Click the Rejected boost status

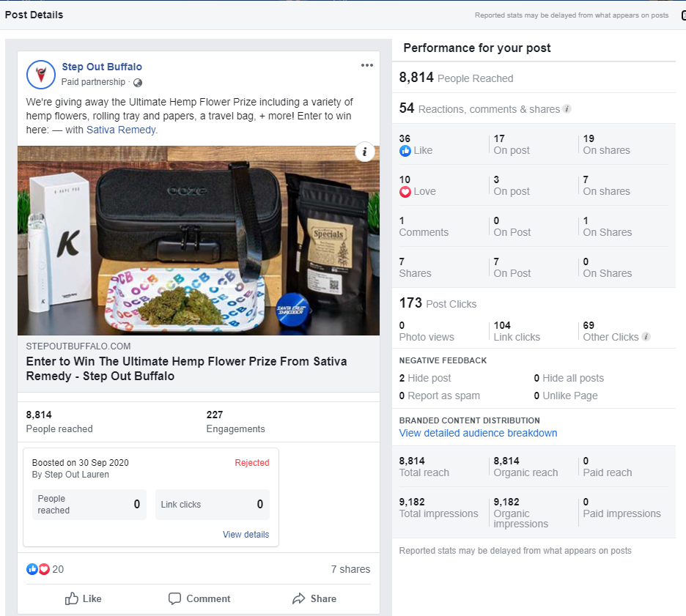point(252,462)
